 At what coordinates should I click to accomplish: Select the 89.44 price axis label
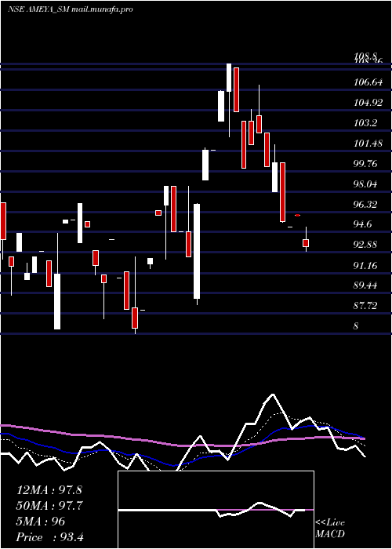coord(366,285)
